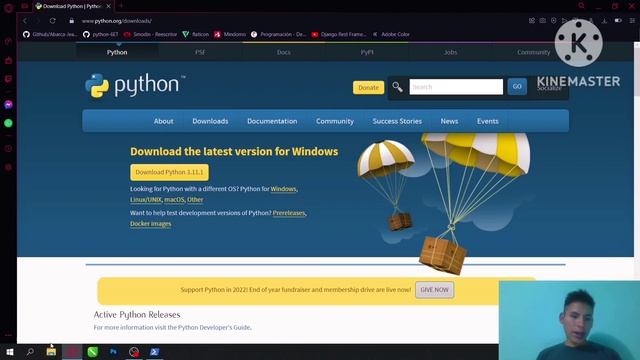Open the Documentation menu
The image size is (640, 360).
(x=272, y=121)
